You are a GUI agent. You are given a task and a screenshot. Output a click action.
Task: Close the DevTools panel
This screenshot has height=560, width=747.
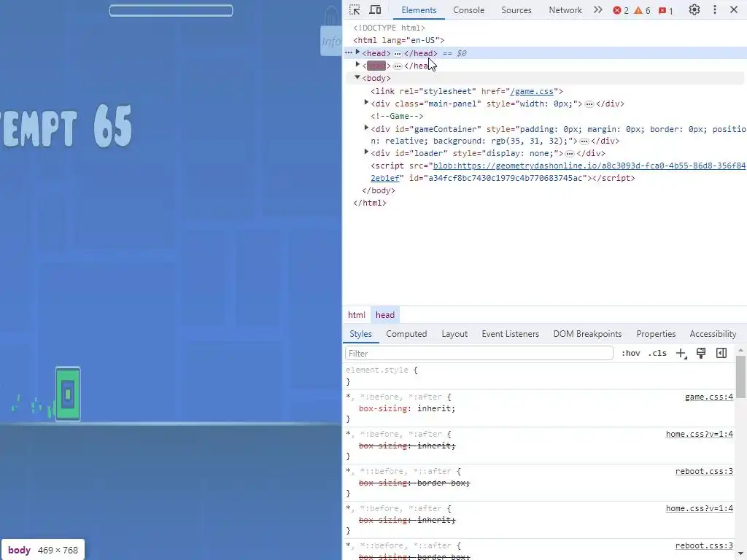[734, 9]
